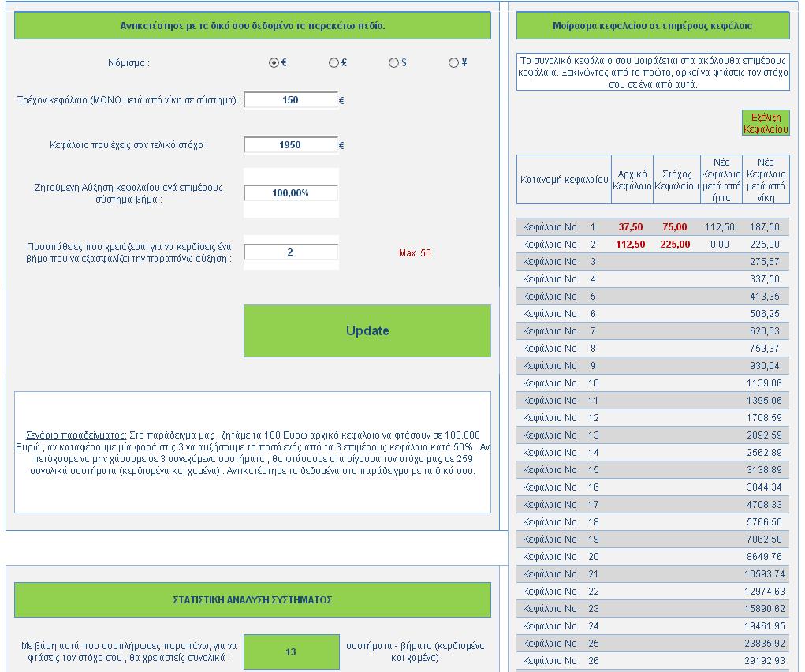This screenshot has height=672, width=805.
Task: Click the value 8649,76
Action: (x=764, y=557)
